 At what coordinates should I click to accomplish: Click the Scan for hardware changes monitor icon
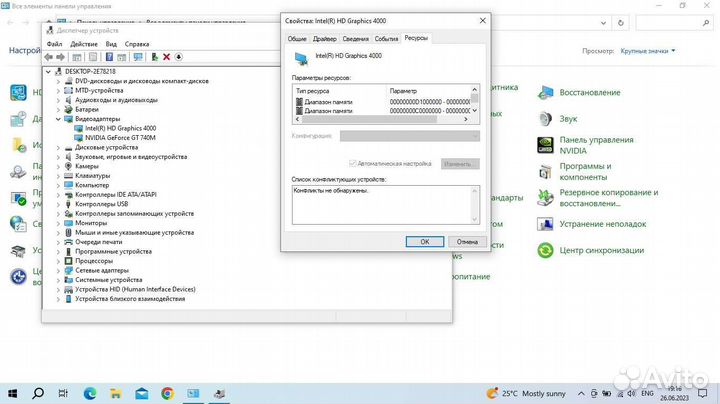(x=138, y=57)
